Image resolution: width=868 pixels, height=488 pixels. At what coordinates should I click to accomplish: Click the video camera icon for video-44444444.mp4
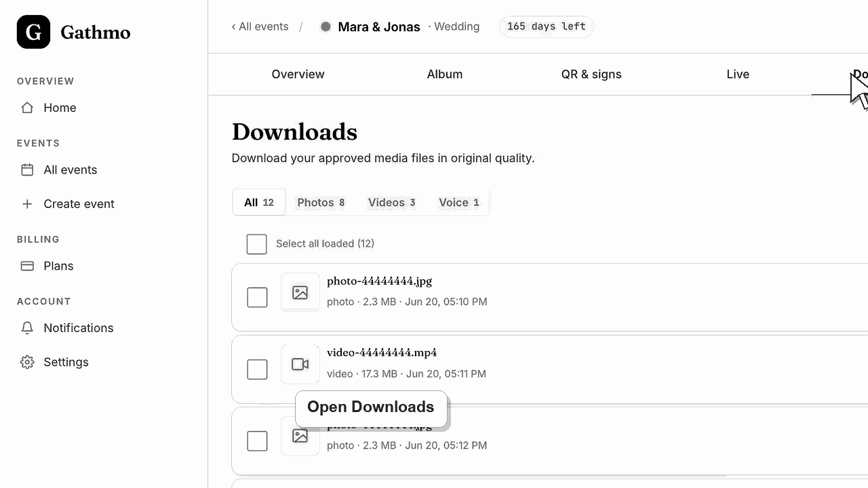coord(300,364)
